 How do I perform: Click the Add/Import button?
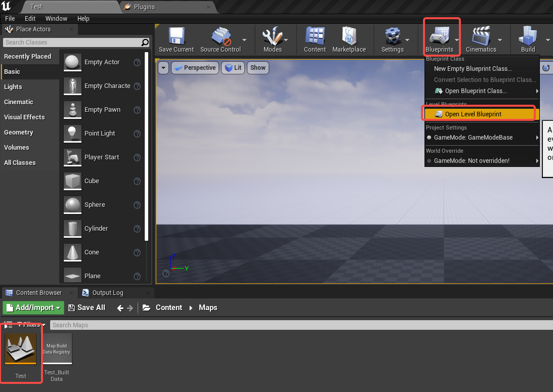(33, 308)
